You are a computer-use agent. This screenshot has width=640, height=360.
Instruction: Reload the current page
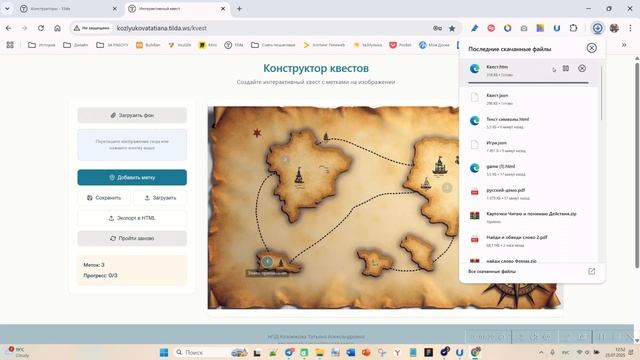[x=41, y=28]
